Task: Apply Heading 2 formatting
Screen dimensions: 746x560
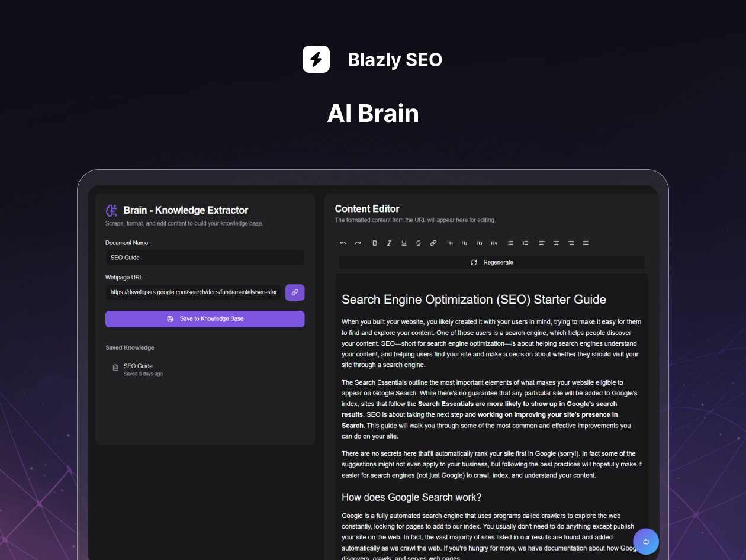Action: pyautogui.click(x=464, y=243)
